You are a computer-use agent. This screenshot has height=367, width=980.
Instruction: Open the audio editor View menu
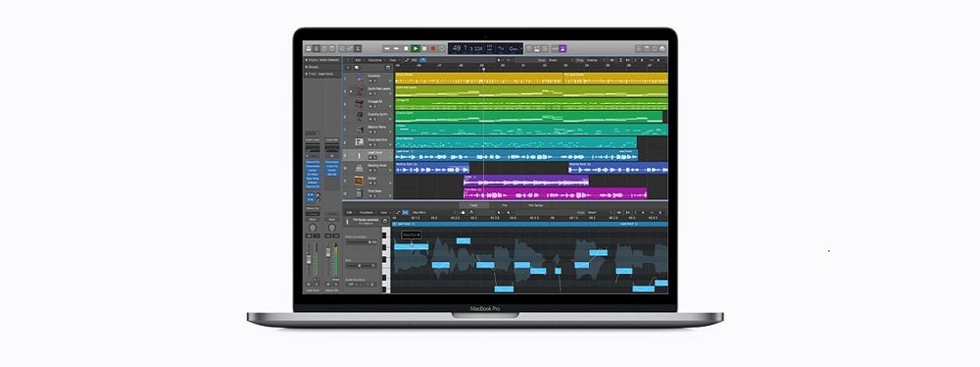point(384,212)
